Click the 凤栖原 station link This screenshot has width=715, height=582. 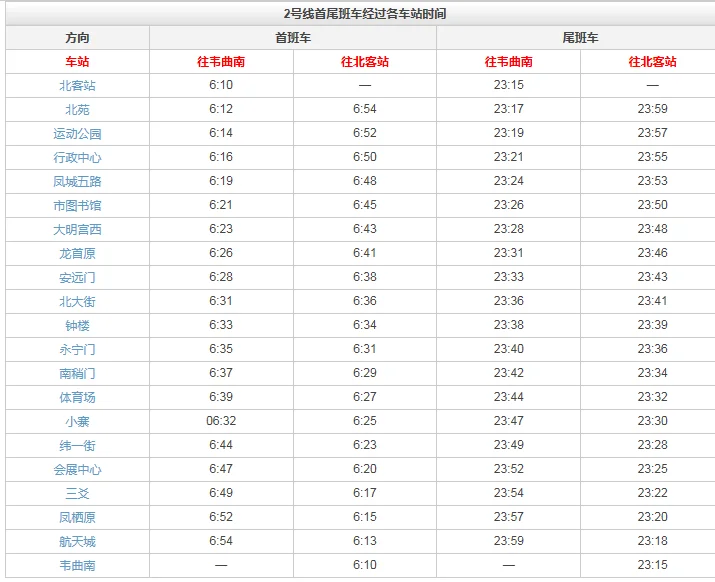pyautogui.click(x=77, y=517)
